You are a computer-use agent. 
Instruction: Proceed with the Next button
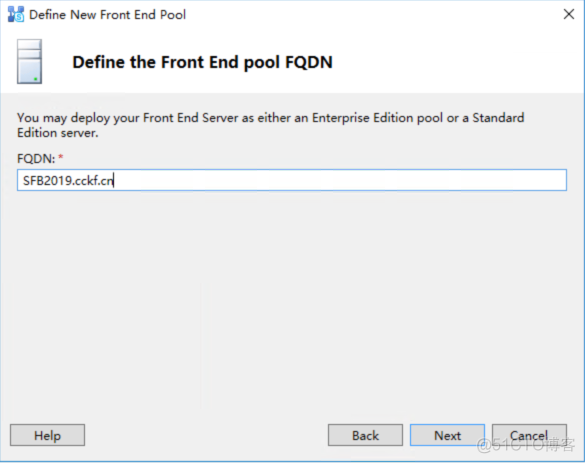pyautogui.click(x=447, y=435)
